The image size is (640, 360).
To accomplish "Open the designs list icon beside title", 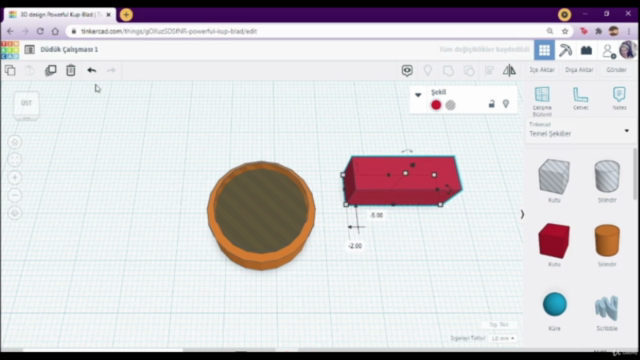I will point(29,49).
